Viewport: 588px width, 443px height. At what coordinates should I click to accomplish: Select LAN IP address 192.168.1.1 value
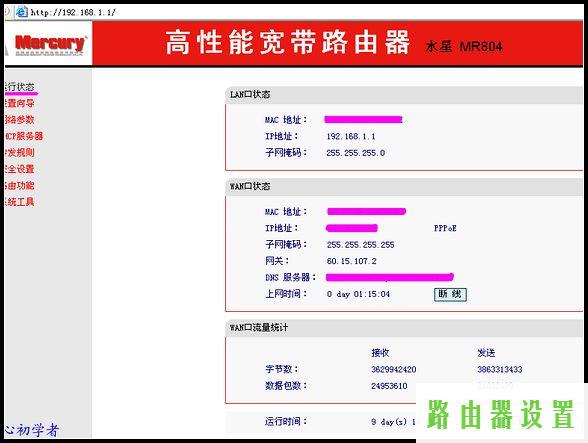pos(351,137)
